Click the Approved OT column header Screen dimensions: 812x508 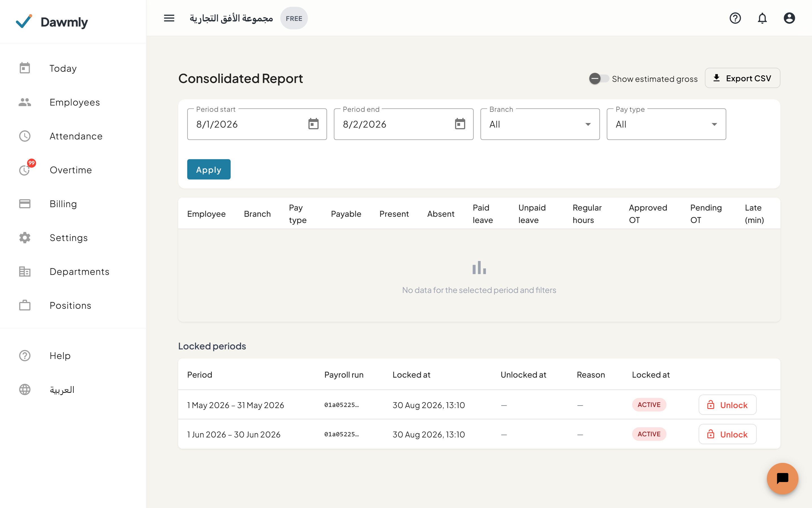click(x=648, y=214)
